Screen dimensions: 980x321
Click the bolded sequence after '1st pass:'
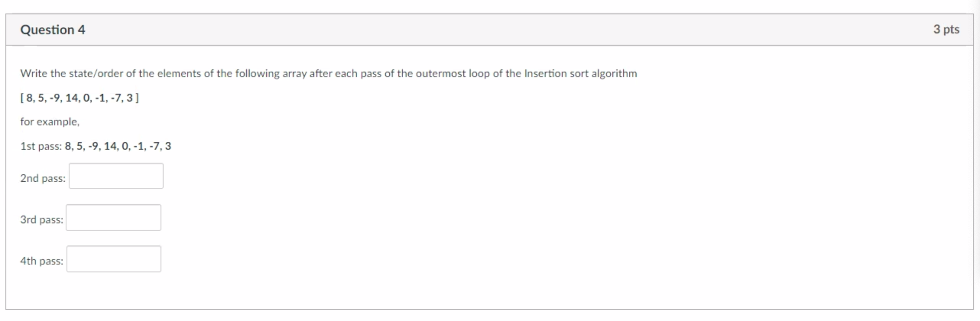pyautogui.click(x=117, y=146)
